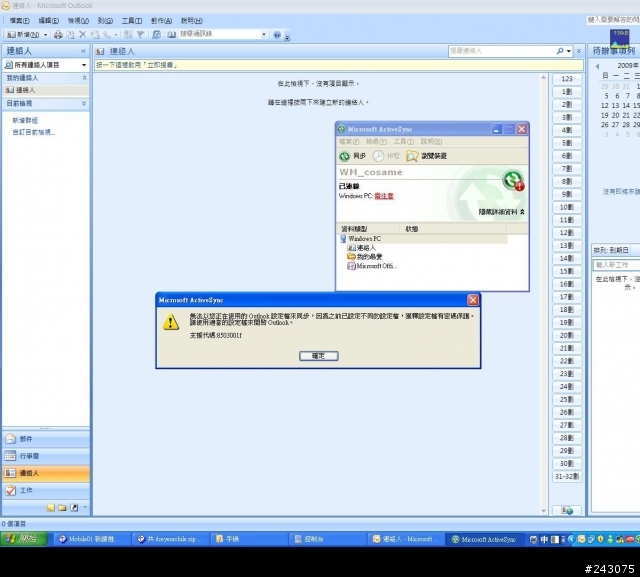The width and height of the screenshot is (640, 577).
Task: Click the Communicator-style icon left of Address Book
Action: coord(156,35)
